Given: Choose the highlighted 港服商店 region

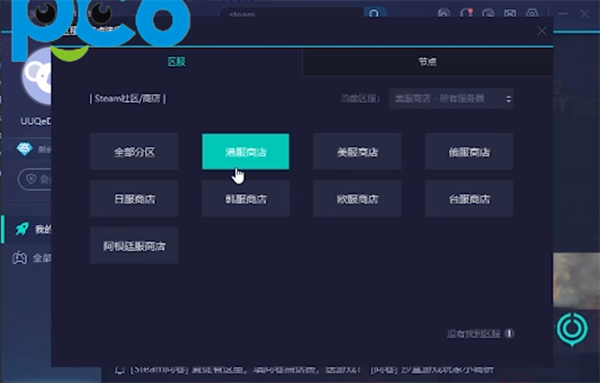Looking at the screenshot, I should pos(246,152).
